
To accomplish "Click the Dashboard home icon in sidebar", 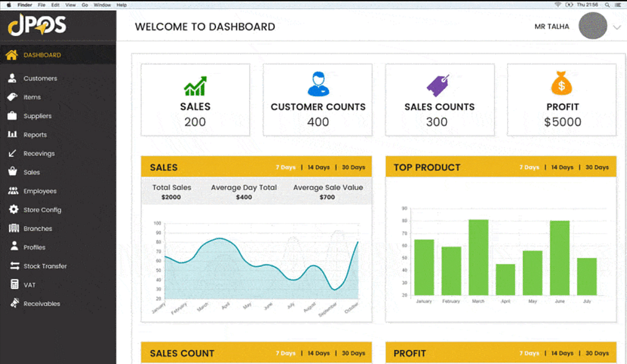I will [11, 55].
